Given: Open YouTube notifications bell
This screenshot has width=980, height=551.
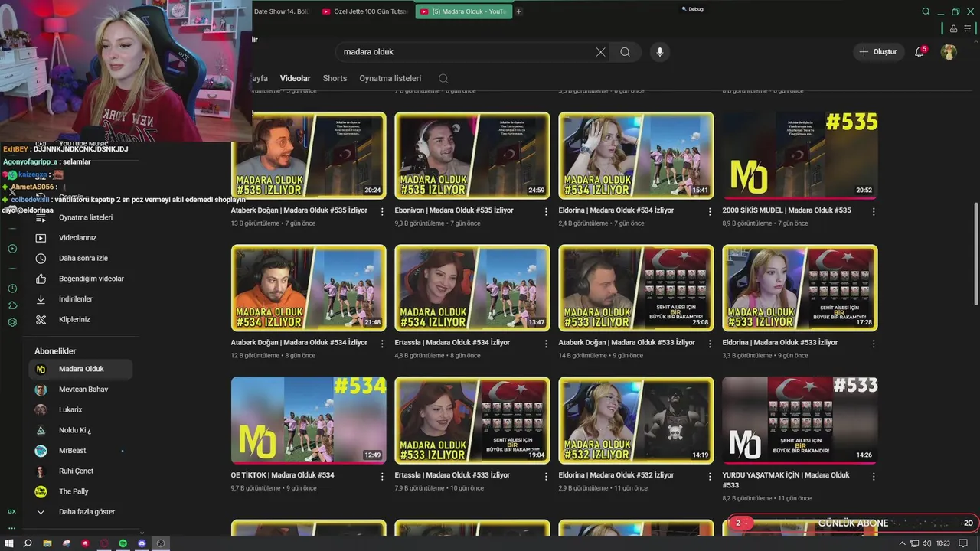Looking at the screenshot, I should point(920,52).
